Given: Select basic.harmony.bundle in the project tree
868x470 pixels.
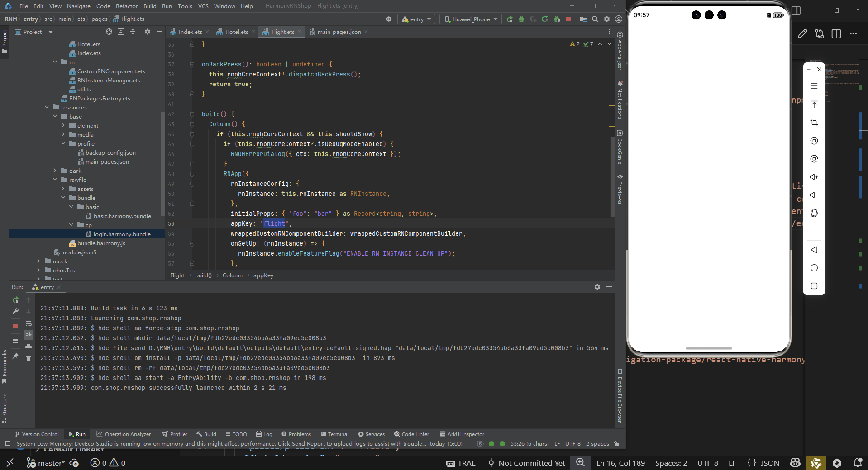Looking at the screenshot, I should [x=122, y=216].
